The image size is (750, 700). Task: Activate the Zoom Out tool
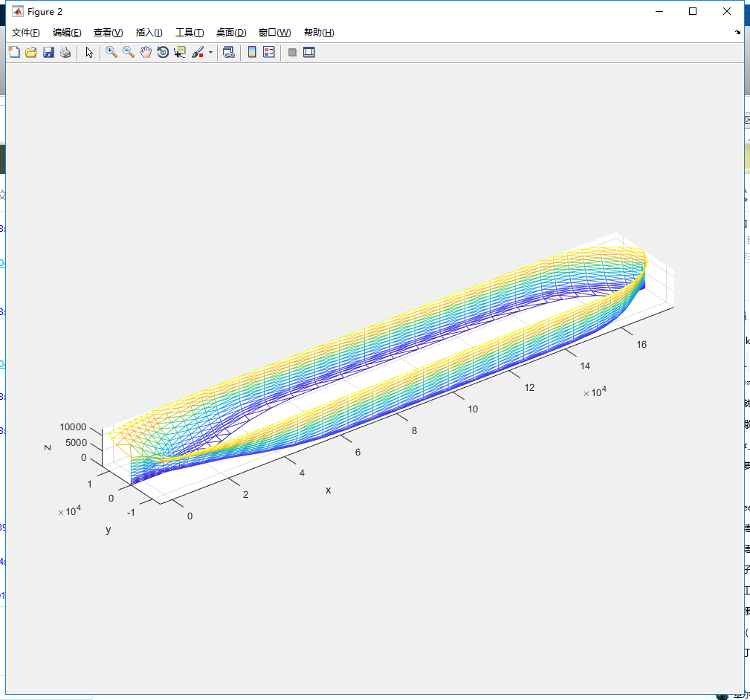pos(128,52)
